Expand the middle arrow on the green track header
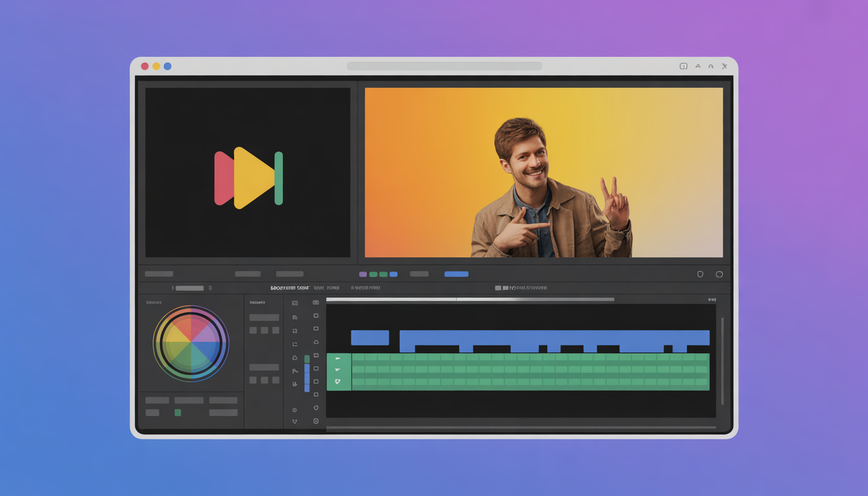868x496 pixels. 337,370
